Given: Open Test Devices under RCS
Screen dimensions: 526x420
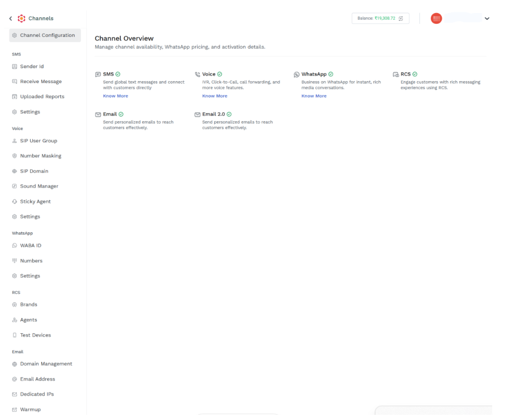Looking at the screenshot, I should coord(35,335).
